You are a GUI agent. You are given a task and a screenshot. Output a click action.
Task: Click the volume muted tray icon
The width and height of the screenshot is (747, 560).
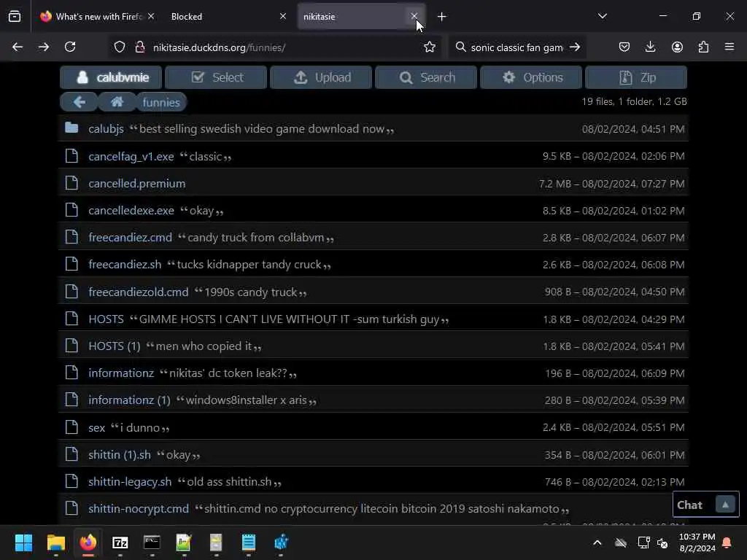[662, 542]
